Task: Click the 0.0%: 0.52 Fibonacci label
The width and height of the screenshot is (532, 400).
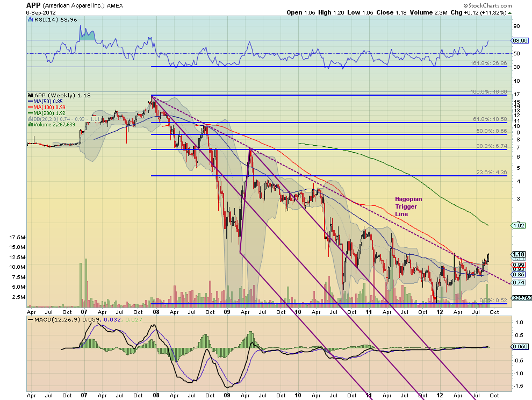Action: pyautogui.click(x=493, y=300)
